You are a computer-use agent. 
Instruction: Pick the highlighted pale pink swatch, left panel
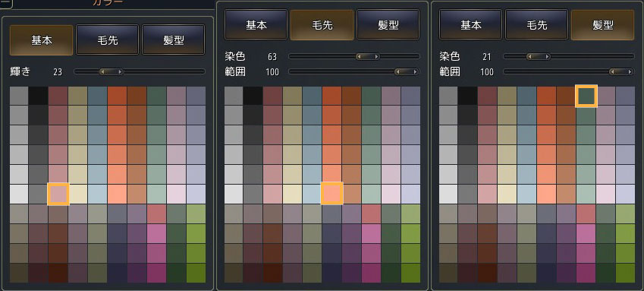[58, 194]
